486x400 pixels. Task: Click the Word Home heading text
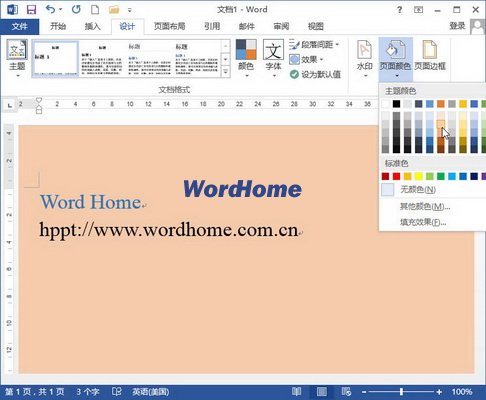(90, 202)
